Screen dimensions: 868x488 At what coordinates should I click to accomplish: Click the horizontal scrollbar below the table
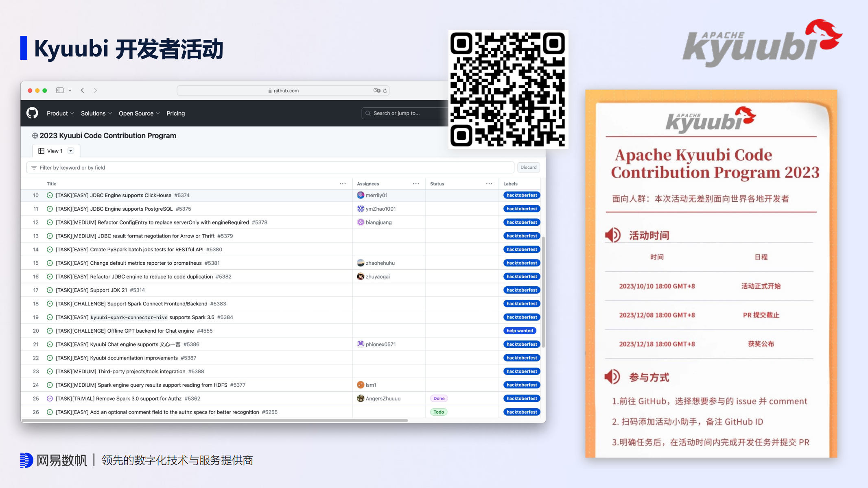215,420
